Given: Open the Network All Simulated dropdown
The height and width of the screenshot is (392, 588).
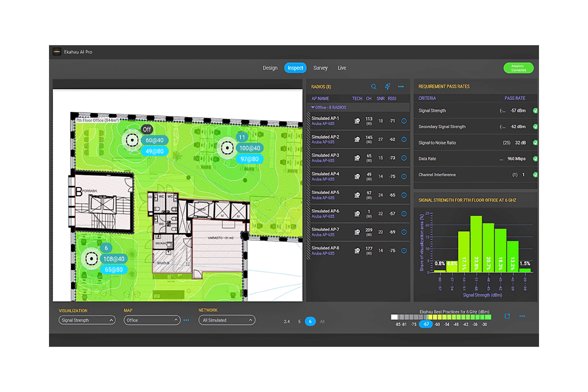Looking at the screenshot, I should (x=227, y=320).
